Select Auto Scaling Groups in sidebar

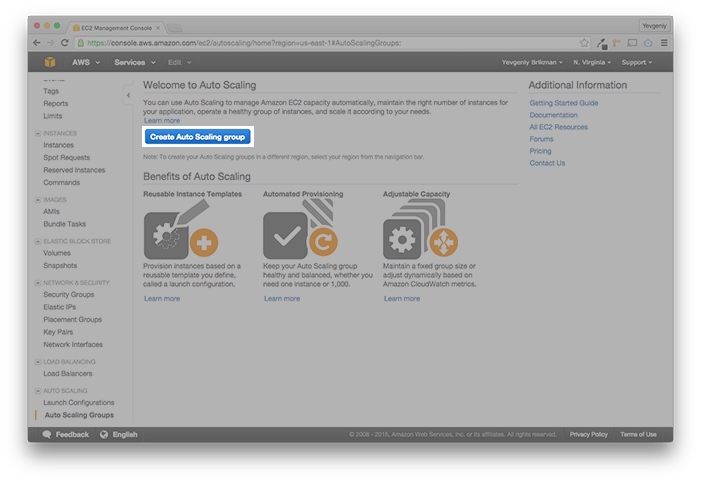click(x=79, y=415)
